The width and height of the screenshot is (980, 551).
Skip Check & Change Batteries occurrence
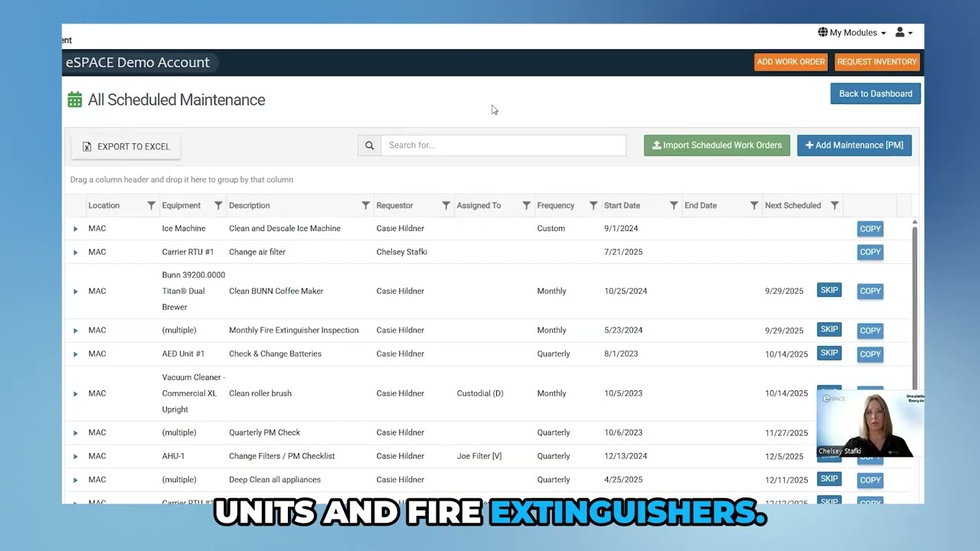(x=828, y=353)
